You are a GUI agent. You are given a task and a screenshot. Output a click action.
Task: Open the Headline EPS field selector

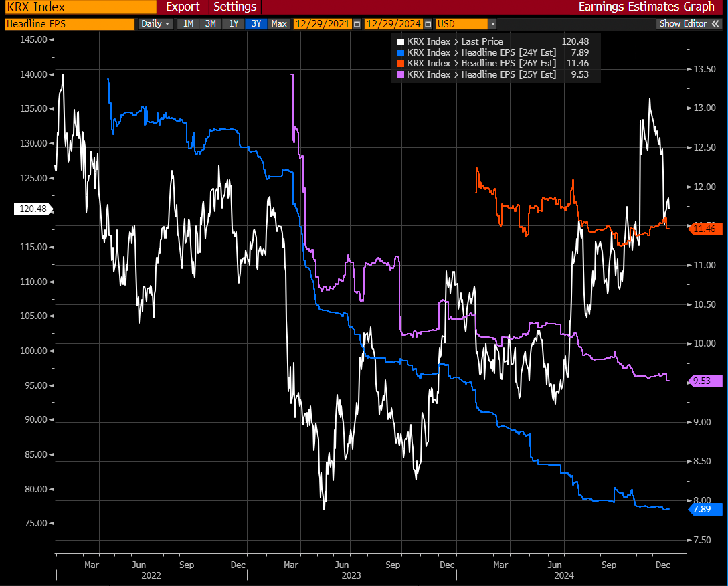point(70,24)
